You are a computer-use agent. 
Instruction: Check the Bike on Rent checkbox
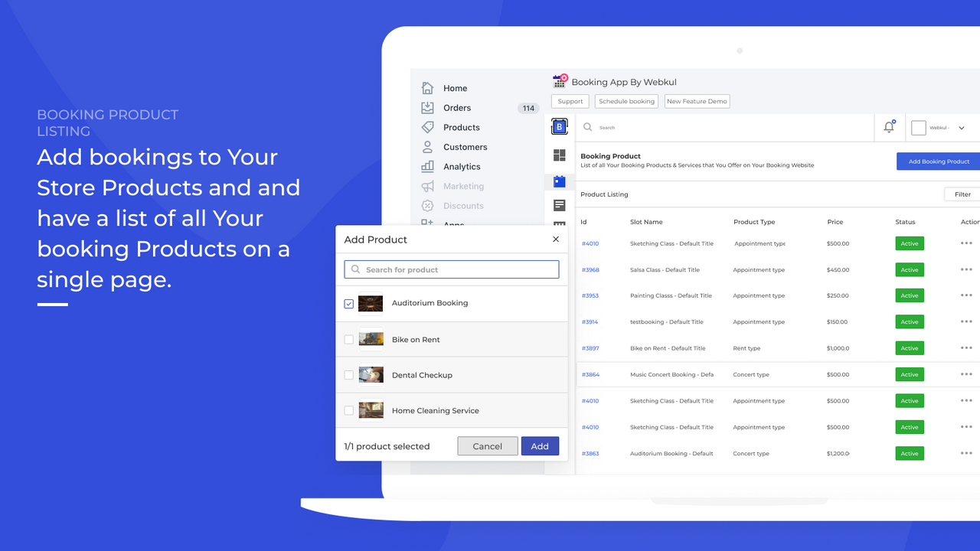click(x=348, y=338)
